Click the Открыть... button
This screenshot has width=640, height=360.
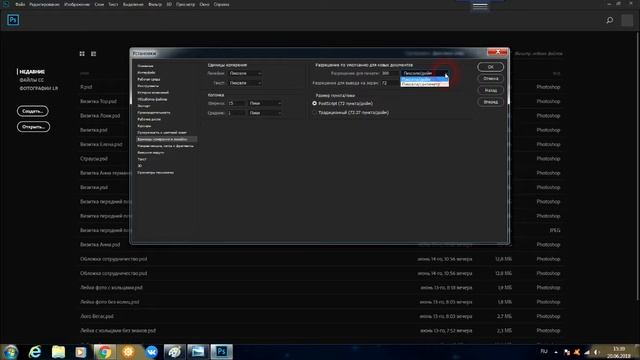[33, 127]
